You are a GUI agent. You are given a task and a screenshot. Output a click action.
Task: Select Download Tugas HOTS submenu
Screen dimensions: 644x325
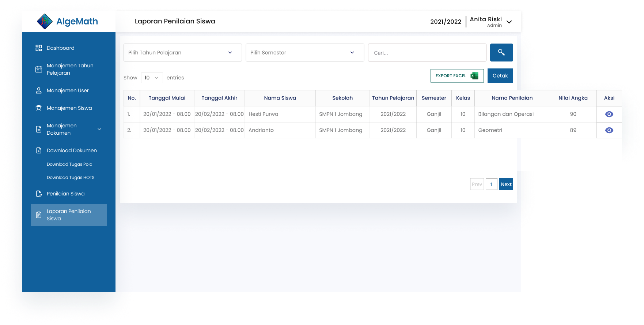[71, 178]
